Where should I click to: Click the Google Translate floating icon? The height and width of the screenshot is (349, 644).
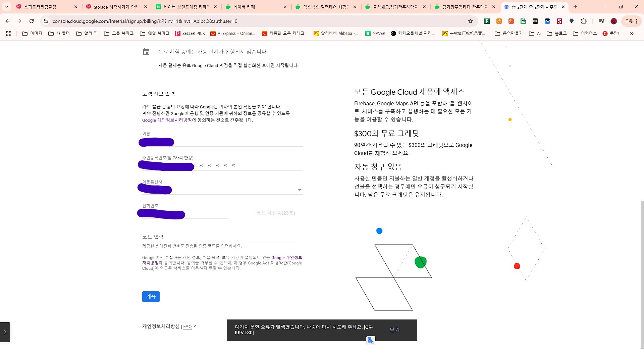click(371, 340)
